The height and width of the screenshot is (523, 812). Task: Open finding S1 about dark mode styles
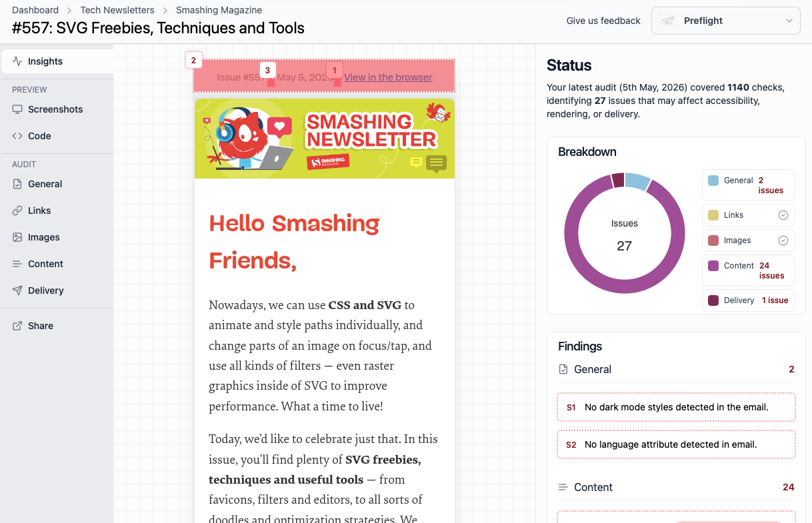coord(676,407)
